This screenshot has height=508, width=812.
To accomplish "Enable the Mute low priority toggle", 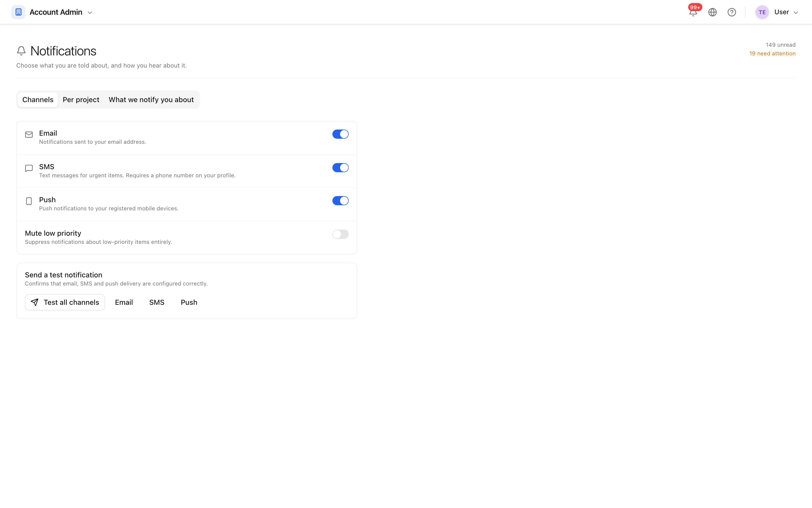I will (x=340, y=234).
